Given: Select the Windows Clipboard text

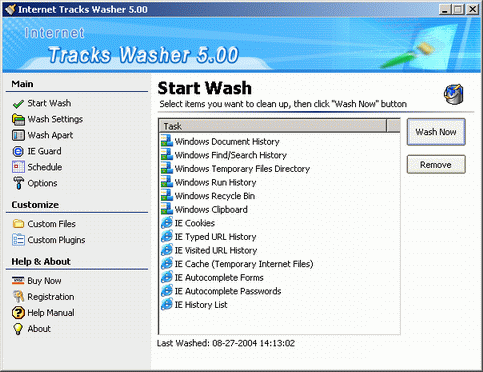Looking at the screenshot, I should tap(211, 210).
